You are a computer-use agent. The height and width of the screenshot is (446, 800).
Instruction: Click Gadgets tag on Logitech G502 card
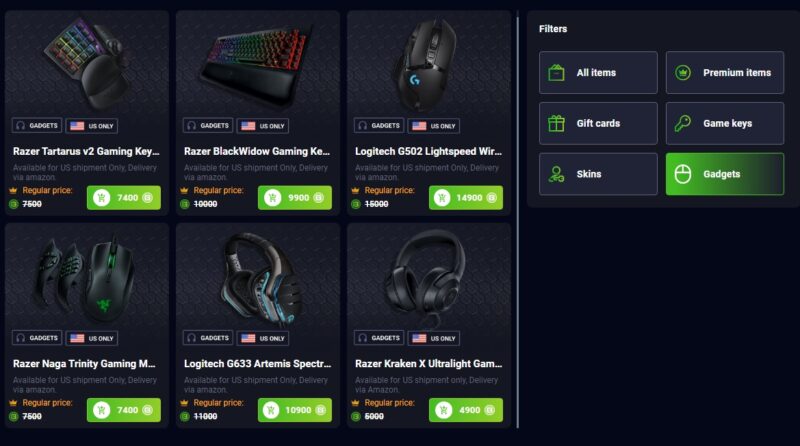(x=379, y=126)
